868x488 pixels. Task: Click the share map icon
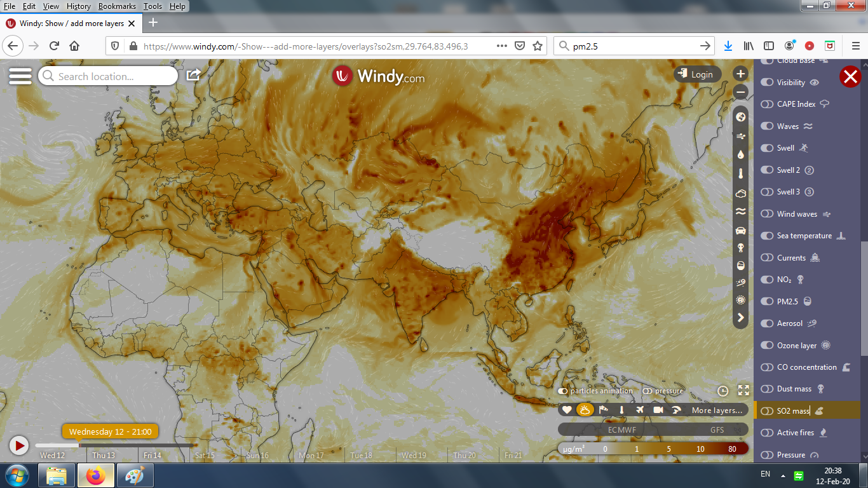pos(193,75)
